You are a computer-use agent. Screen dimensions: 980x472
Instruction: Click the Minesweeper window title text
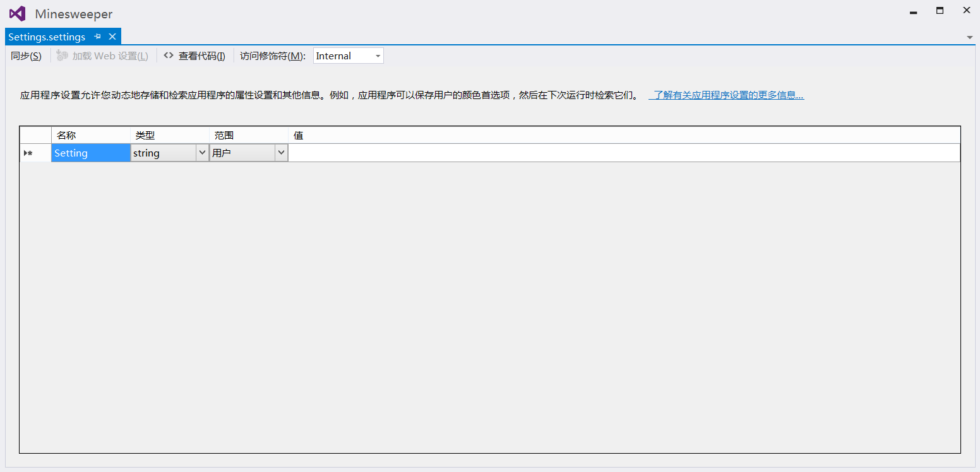74,14
